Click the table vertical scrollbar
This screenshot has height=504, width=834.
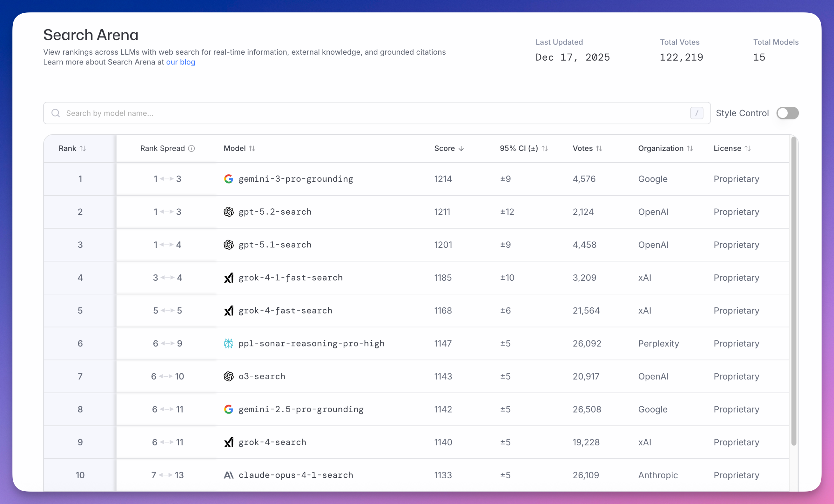(793, 291)
